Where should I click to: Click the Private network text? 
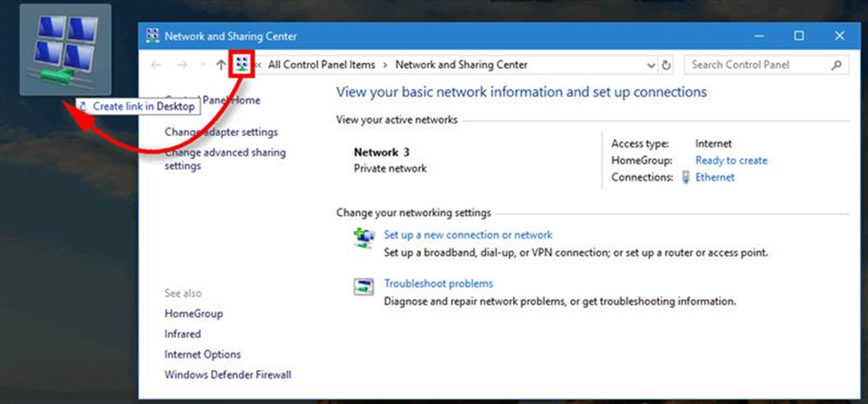[390, 169]
